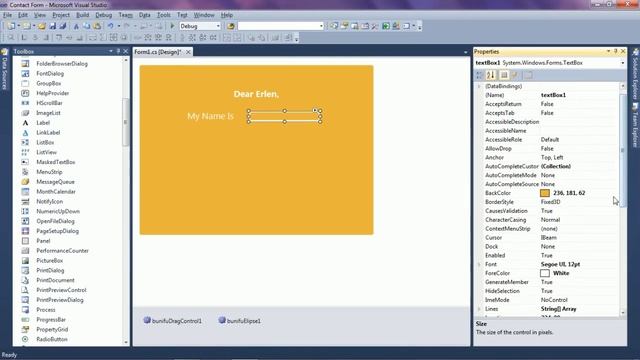Click the Anchor property value Top, Left

click(552, 158)
